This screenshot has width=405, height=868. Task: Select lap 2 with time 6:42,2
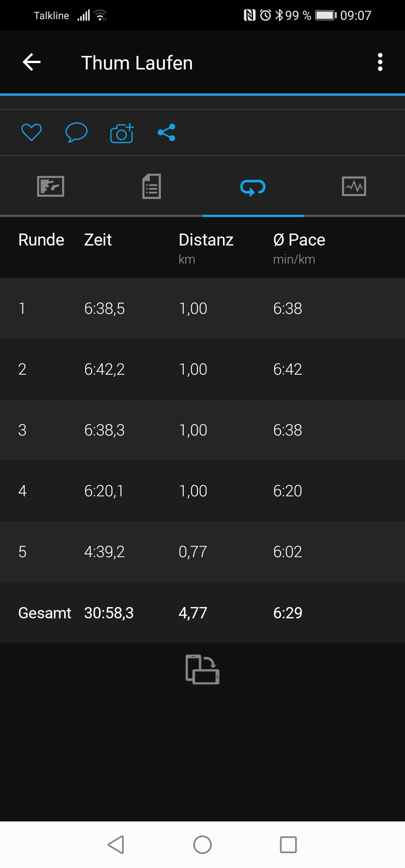(x=202, y=369)
